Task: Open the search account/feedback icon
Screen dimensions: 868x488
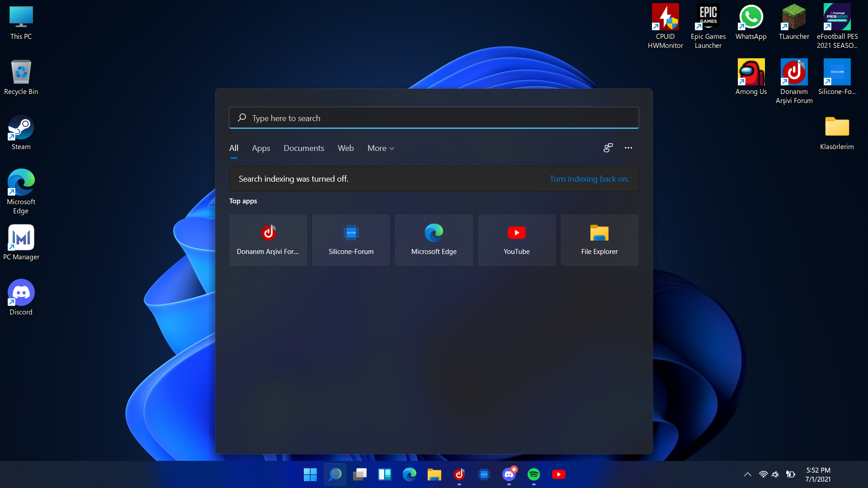Action: pos(608,148)
